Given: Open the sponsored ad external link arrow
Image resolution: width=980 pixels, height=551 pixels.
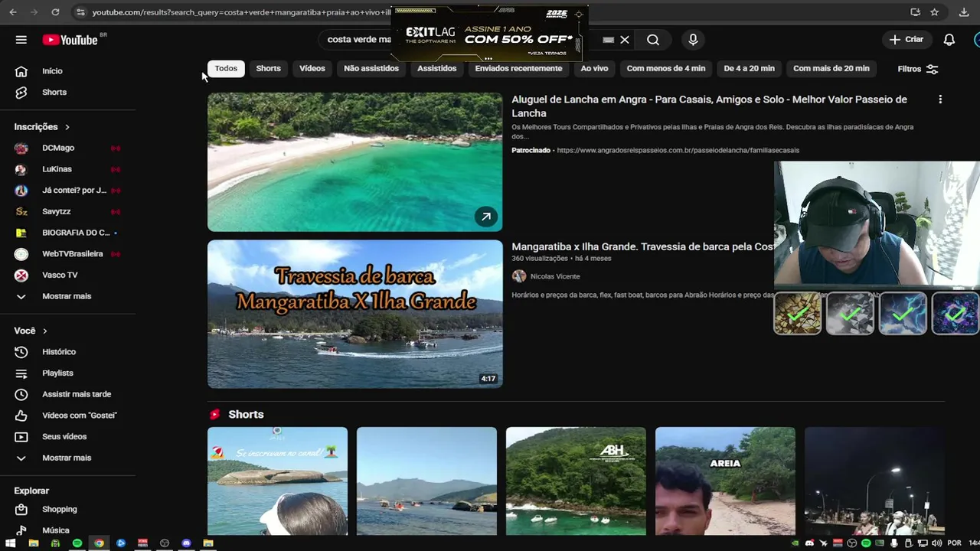Looking at the screenshot, I should 486,217.
